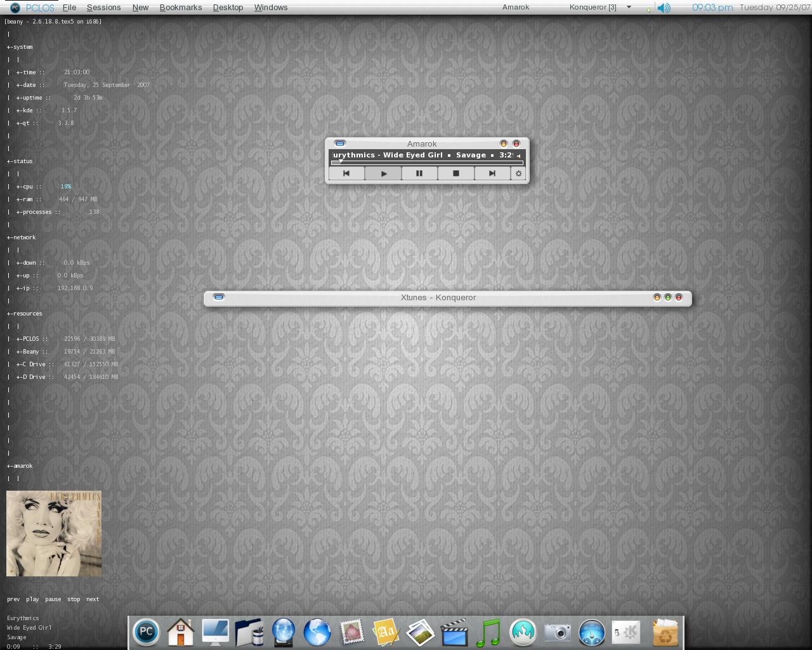
Task: Launch the blue earth globe browser icon
Action: 317,632
